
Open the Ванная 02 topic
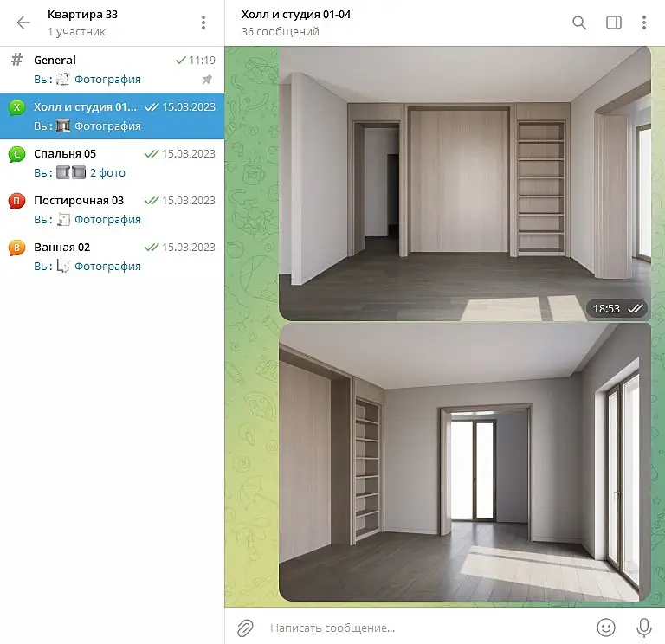(112, 256)
